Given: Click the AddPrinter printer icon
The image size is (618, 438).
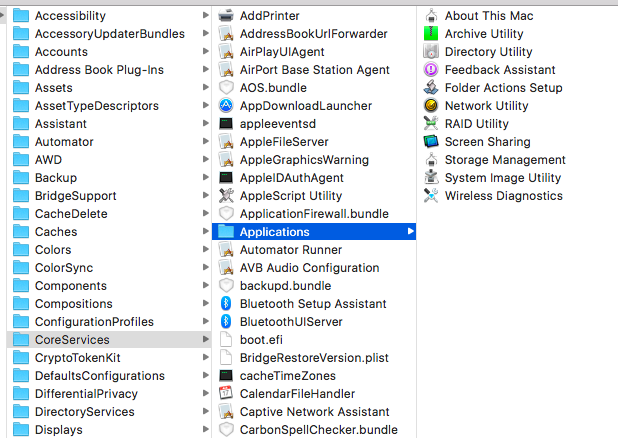Looking at the screenshot, I should point(226,16).
